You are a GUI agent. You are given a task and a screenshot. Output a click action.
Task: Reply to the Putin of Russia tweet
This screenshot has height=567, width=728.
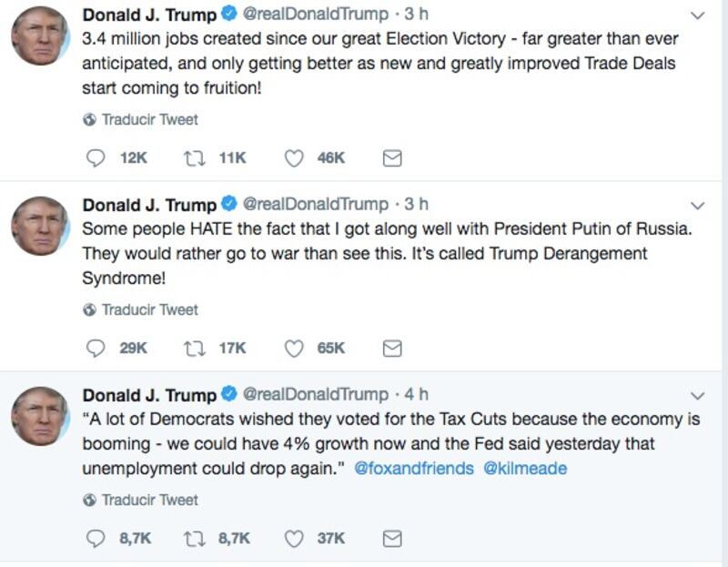tap(96, 349)
